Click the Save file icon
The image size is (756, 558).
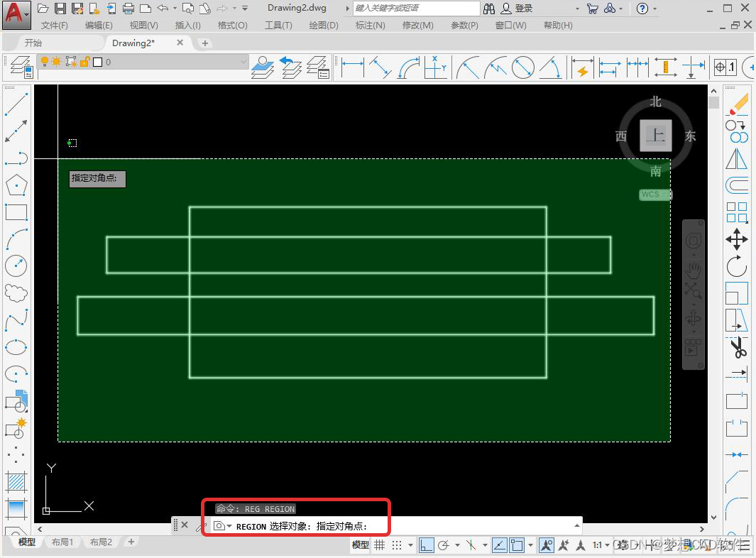coord(60,9)
